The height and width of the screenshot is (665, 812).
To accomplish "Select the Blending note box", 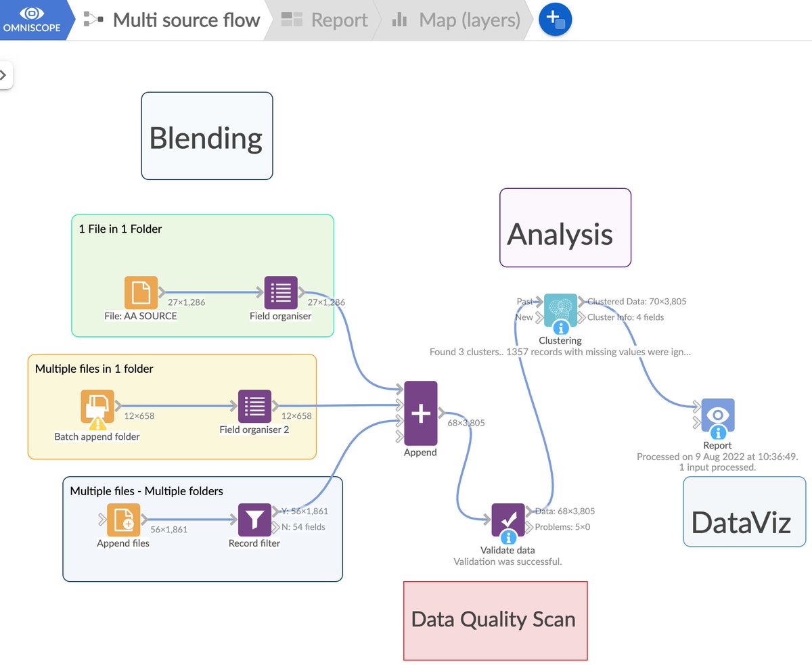I will coord(206,136).
